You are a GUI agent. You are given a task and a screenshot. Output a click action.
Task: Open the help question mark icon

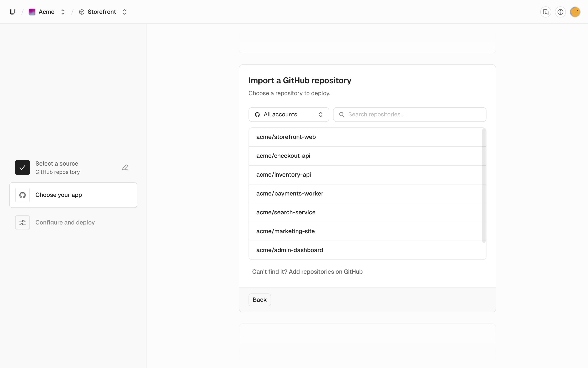pyautogui.click(x=560, y=12)
